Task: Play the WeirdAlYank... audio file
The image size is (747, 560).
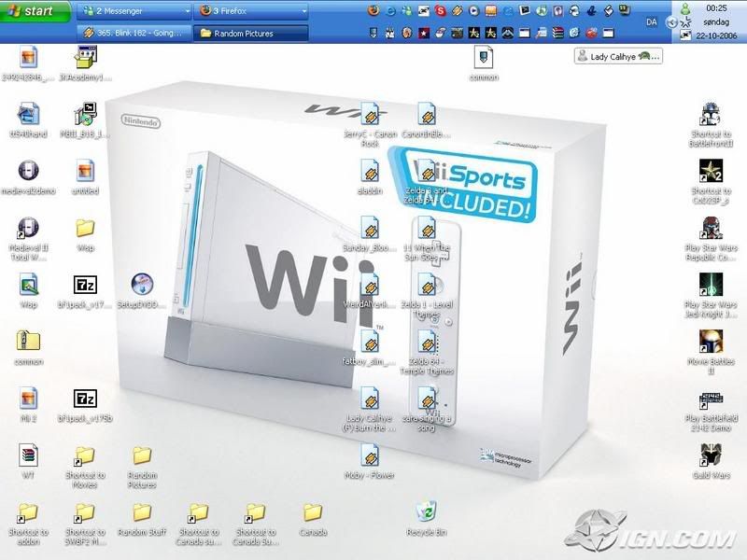Action: (370, 291)
